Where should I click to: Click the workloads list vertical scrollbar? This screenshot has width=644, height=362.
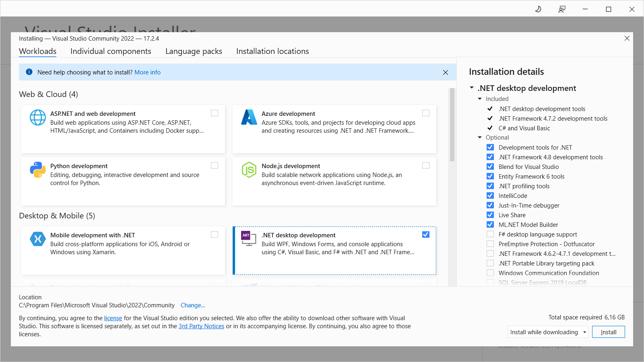(452, 125)
